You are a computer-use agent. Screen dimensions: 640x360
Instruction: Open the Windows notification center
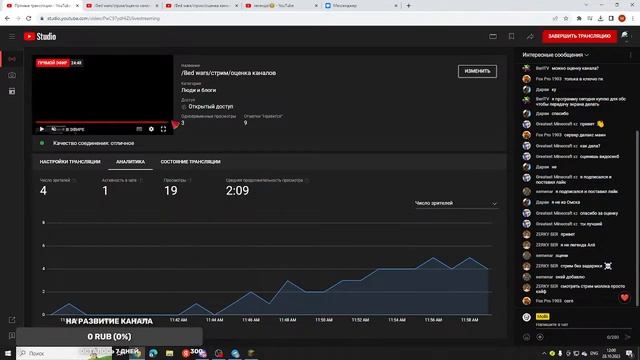pos(629,353)
